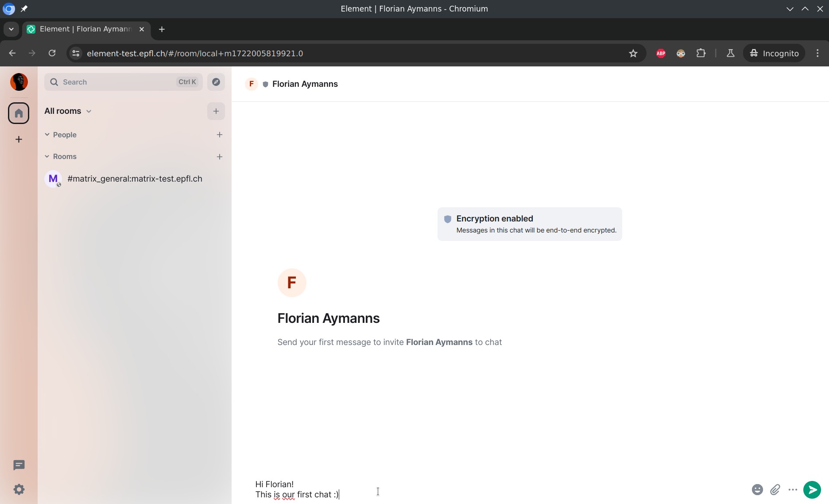Screen dimensions: 829x504
Task: Expand the All rooms dropdown
Action: coord(68,111)
